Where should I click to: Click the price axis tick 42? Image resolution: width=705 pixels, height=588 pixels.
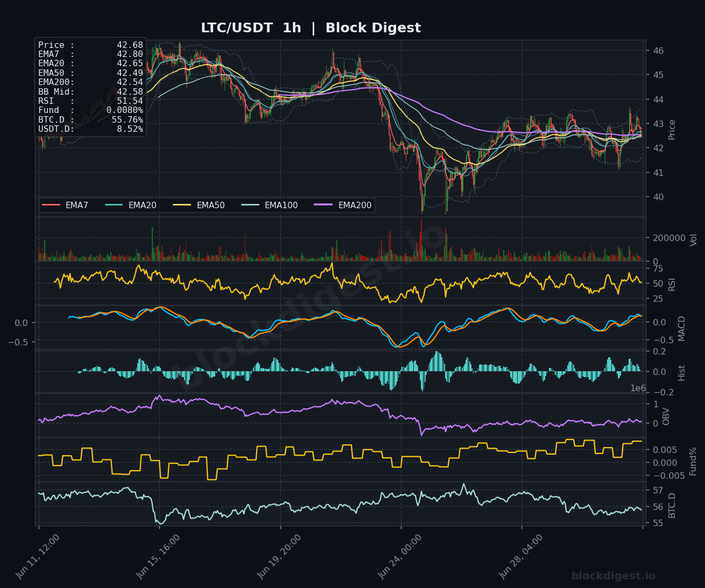(x=658, y=148)
